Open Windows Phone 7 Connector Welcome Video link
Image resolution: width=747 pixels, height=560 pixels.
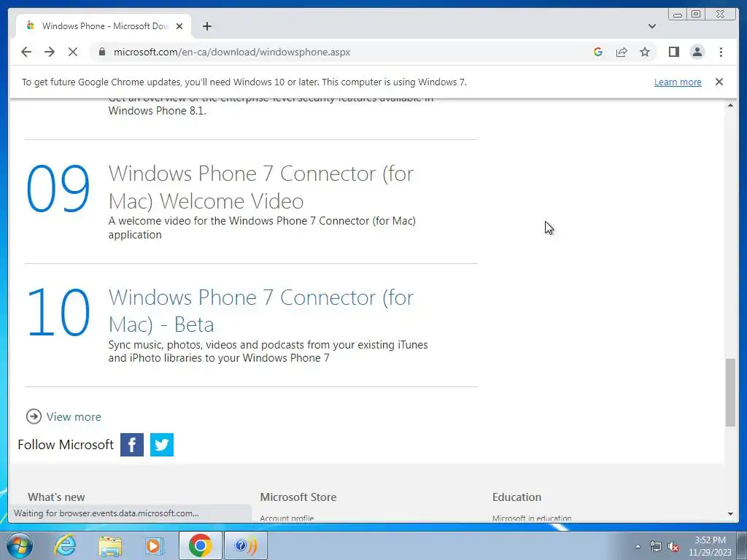click(x=261, y=187)
